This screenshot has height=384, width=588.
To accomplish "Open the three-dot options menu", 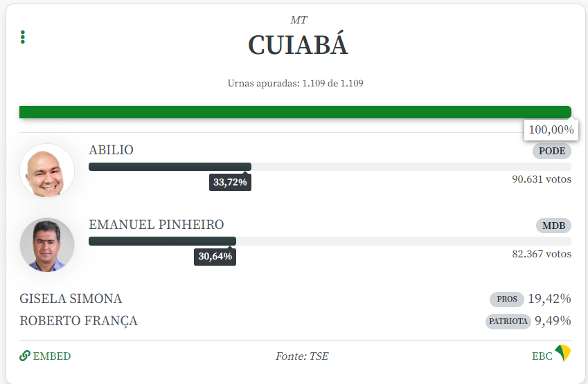I will click(x=23, y=37).
